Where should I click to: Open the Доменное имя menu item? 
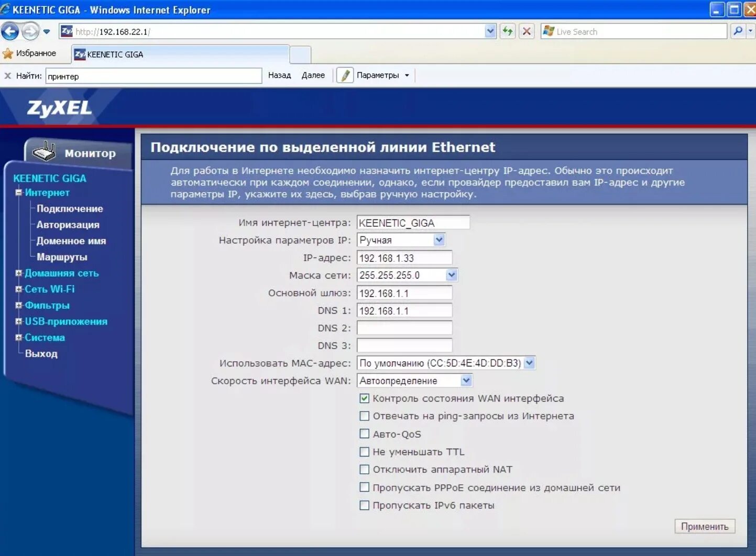click(71, 241)
